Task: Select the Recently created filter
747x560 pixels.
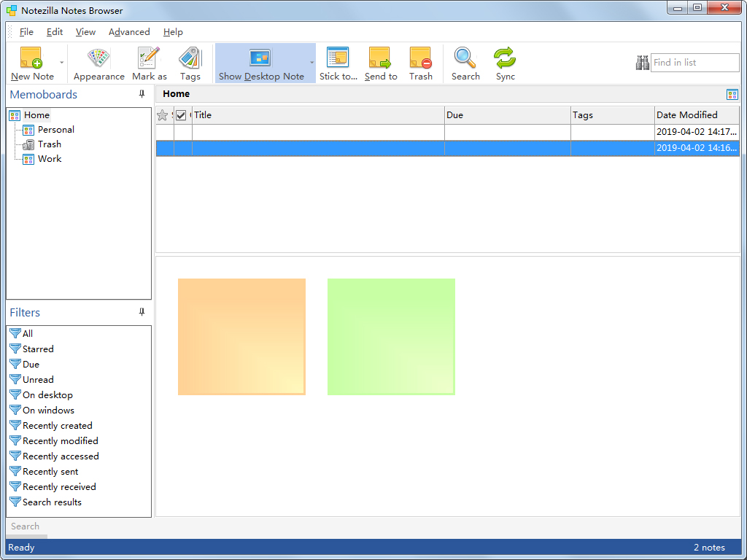Action: (56, 425)
